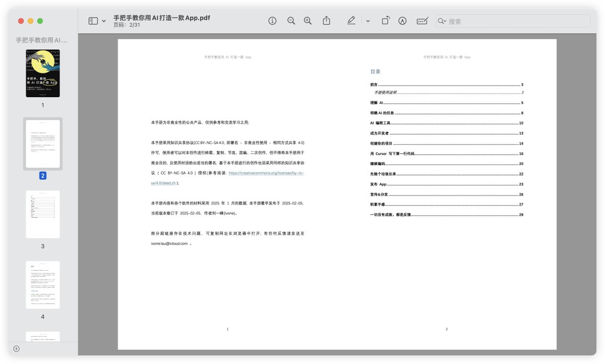This screenshot has height=364, width=605.
Task: Click the sidebar document name header
Action: click(42, 40)
